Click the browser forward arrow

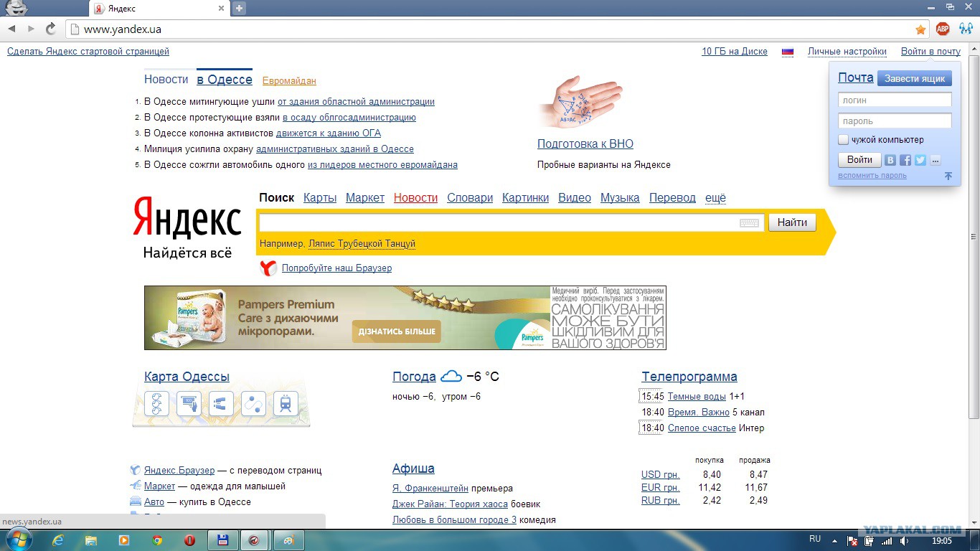31,29
